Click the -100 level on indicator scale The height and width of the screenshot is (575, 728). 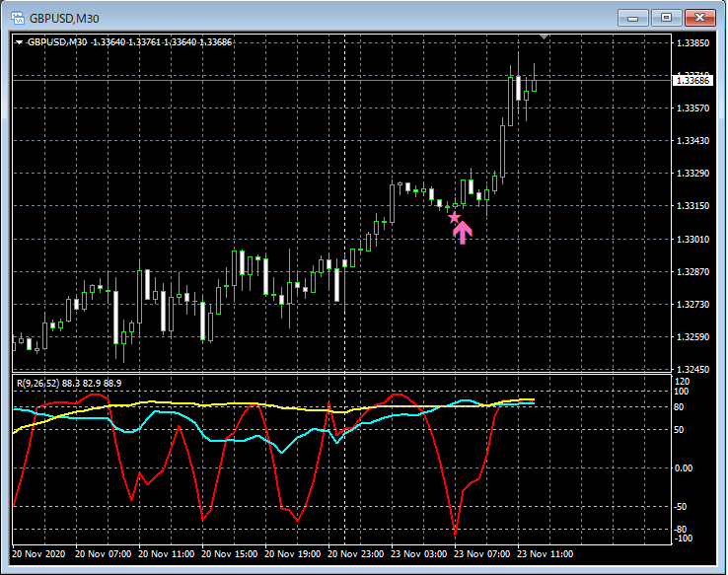(685, 539)
